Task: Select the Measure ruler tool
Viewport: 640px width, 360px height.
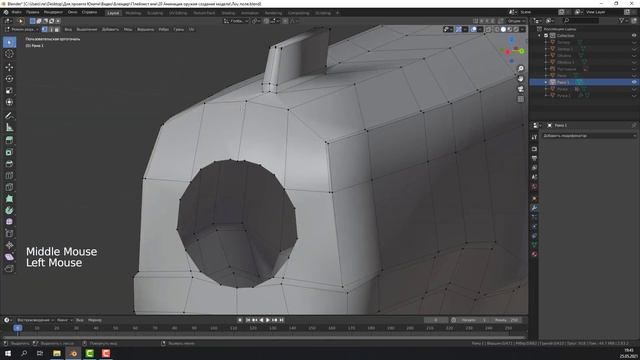Action: coord(9,127)
